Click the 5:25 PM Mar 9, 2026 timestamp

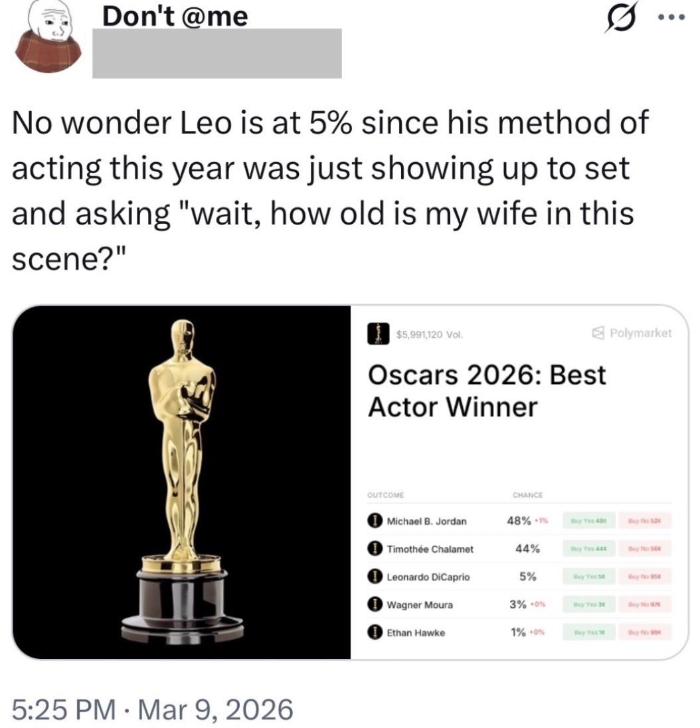click(x=153, y=709)
